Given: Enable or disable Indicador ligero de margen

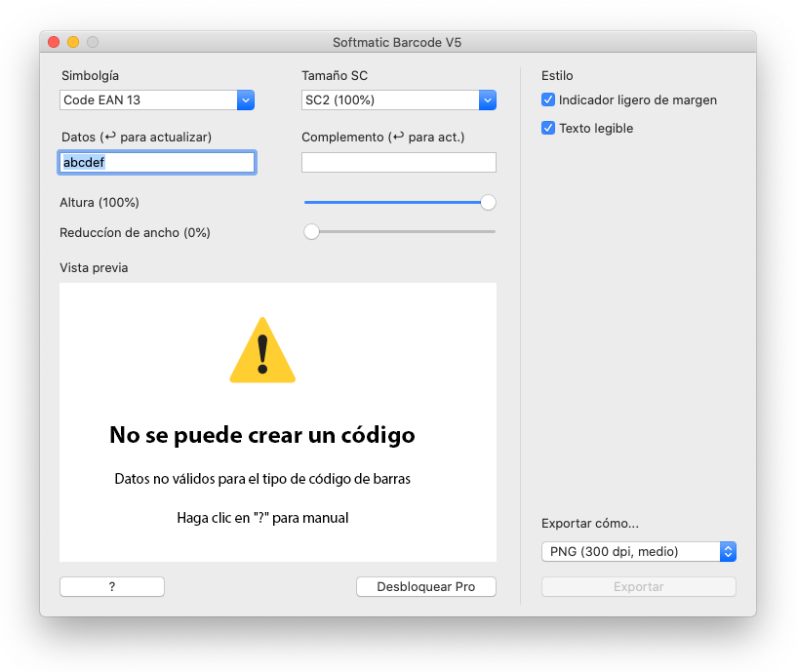Looking at the screenshot, I should coord(548,99).
